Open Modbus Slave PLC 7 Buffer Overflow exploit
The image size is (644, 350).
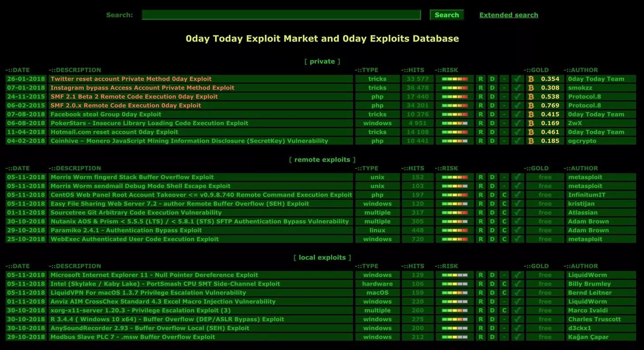click(x=133, y=337)
